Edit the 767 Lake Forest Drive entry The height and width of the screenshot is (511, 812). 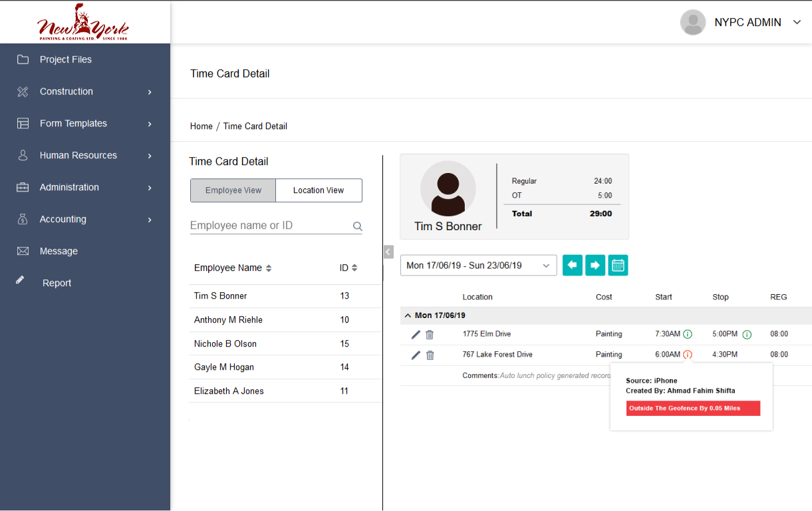coord(416,355)
